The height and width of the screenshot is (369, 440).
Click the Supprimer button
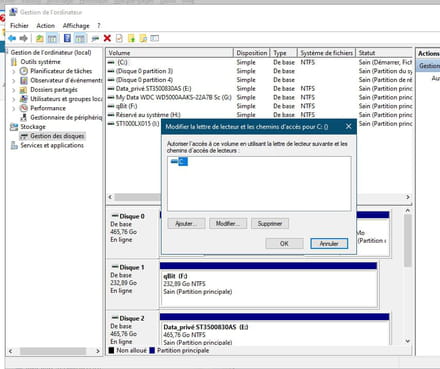coord(270,224)
